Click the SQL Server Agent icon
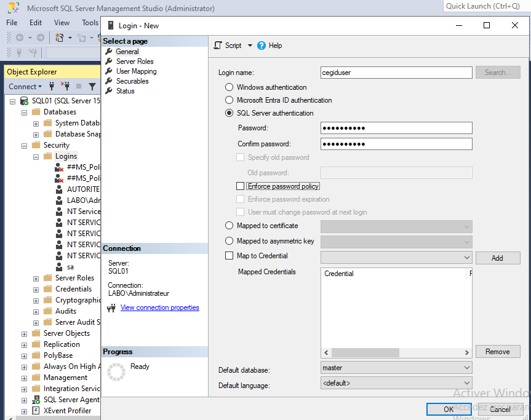Viewport: 531px width, 420px height. (x=36, y=400)
